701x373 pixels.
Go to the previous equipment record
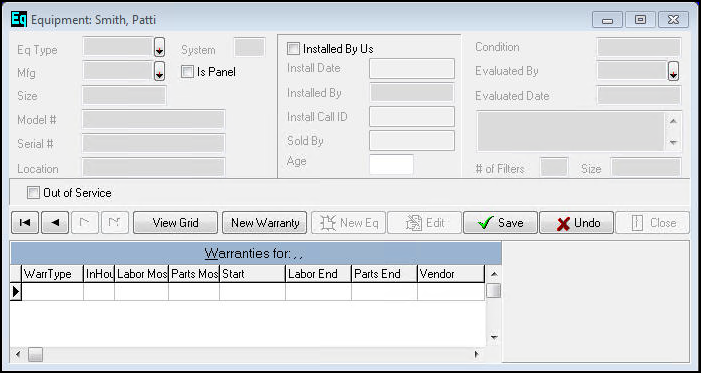point(55,223)
